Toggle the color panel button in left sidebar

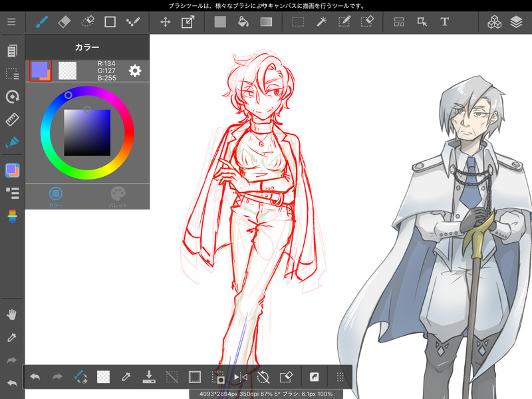click(12, 170)
